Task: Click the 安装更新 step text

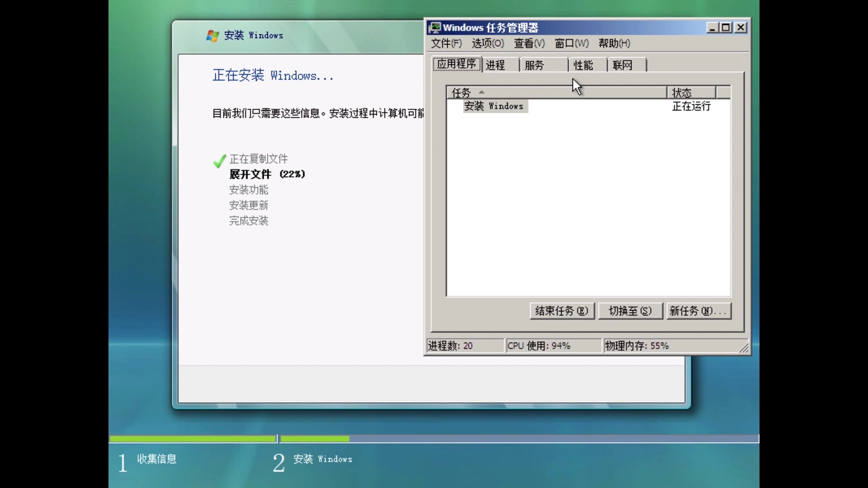Action: point(249,205)
